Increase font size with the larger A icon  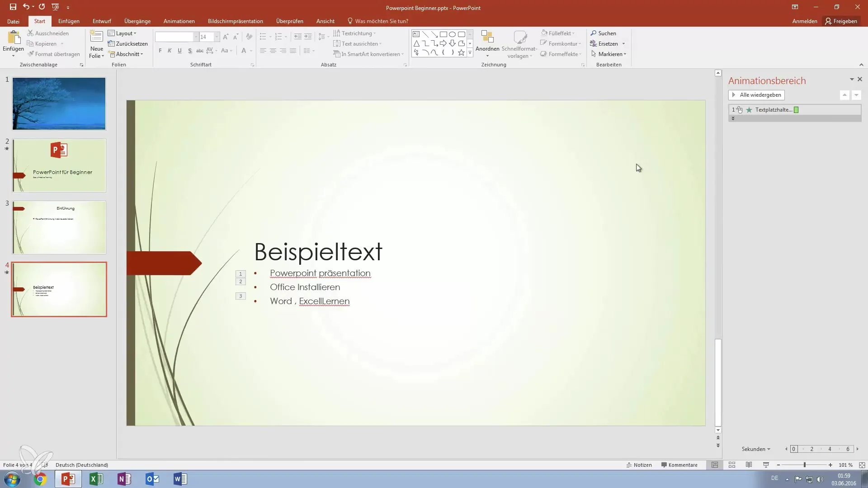tap(226, 37)
